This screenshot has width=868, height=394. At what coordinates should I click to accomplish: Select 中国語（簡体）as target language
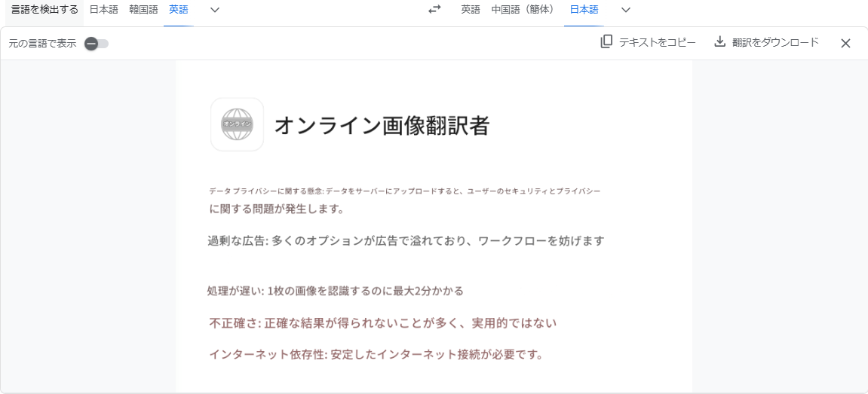[523, 9]
